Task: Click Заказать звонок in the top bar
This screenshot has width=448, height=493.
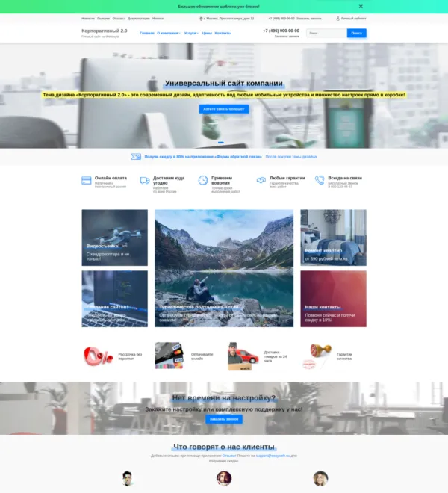Action: click(308, 19)
